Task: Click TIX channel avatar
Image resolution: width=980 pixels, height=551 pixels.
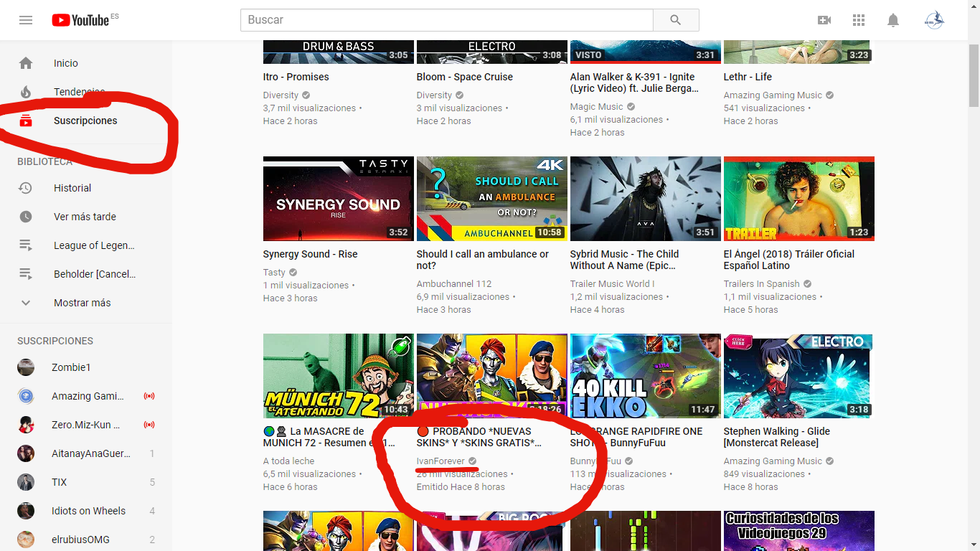Action: [x=26, y=482]
